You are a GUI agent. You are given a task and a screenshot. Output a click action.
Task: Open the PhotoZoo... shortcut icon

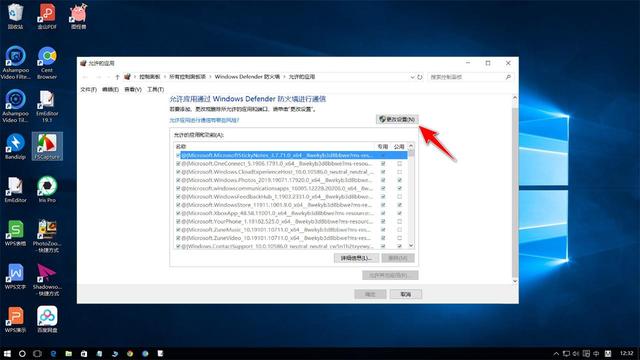coord(47,236)
